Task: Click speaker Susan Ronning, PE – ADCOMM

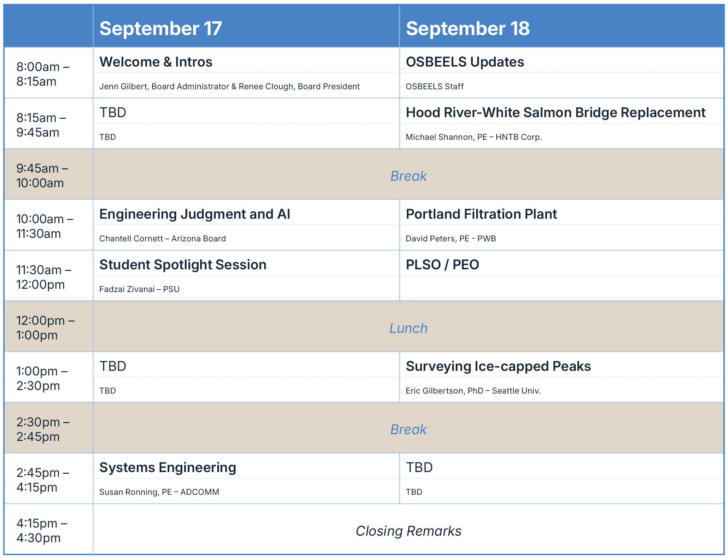Action: tap(159, 492)
